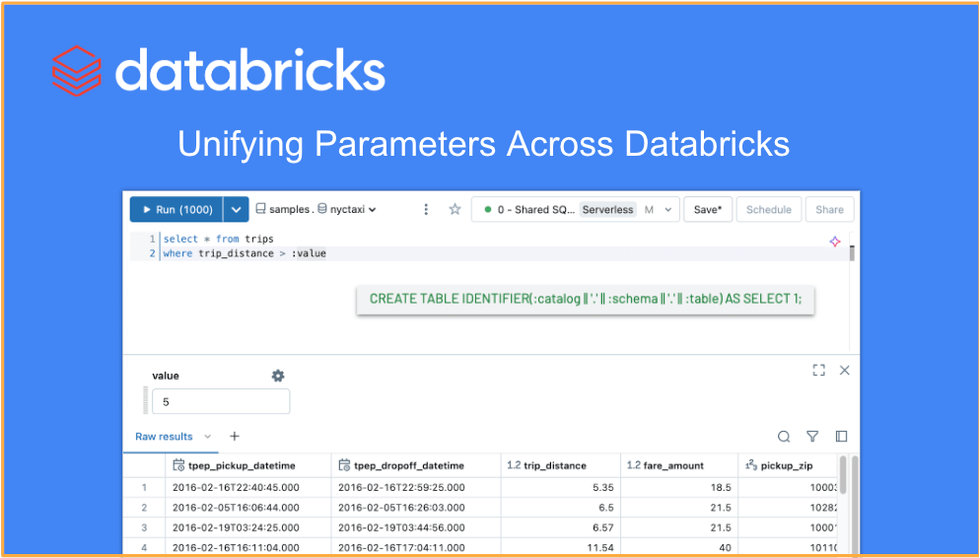Image resolution: width=980 pixels, height=558 pixels.
Task: Sort by trip_distance column header
Action: click(552, 465)
